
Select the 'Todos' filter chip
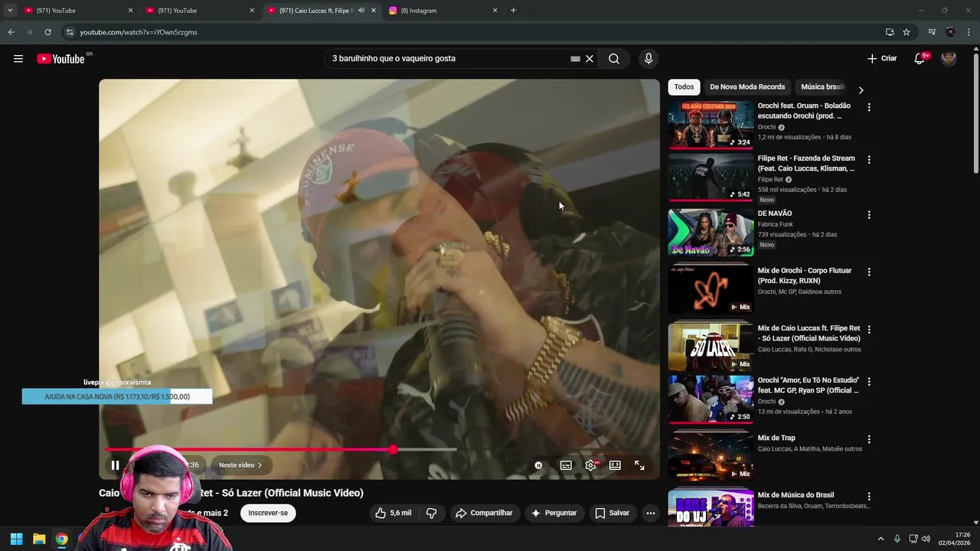(684, 87)
